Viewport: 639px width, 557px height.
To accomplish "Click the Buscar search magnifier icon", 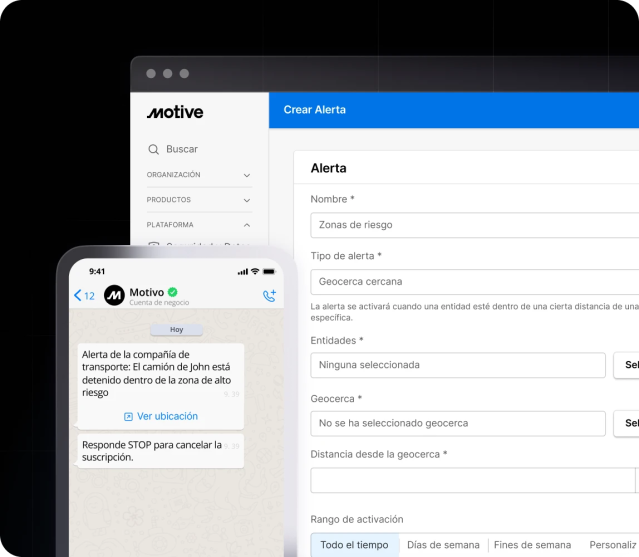I will (154, 149).
